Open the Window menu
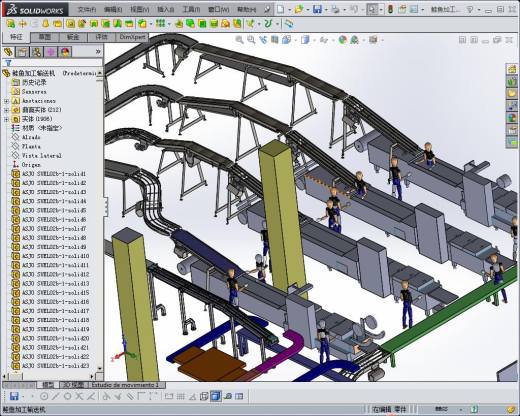Viewport: 520px width, 416px height. 219,10
